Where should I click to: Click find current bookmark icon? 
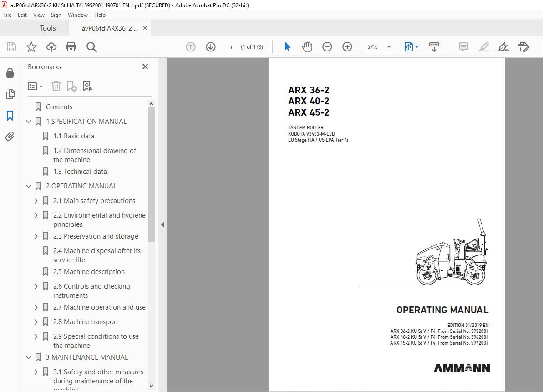87,86
